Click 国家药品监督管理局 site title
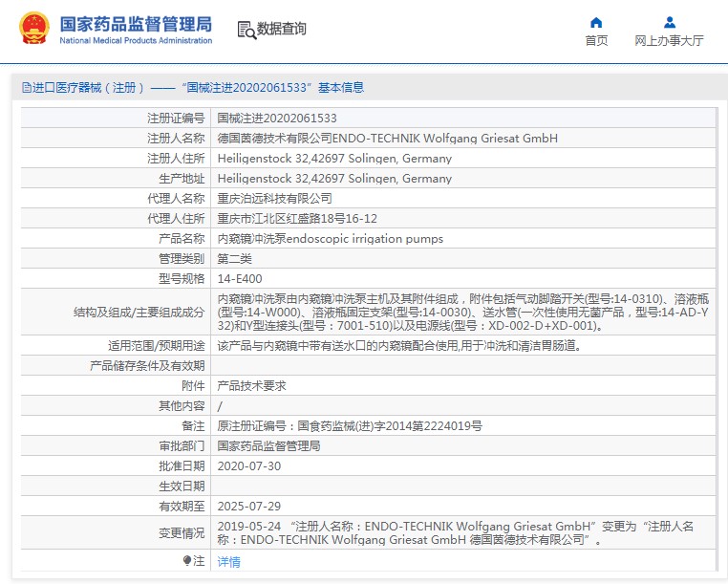The width and height of the screenshot is (728, 584). 136,24
